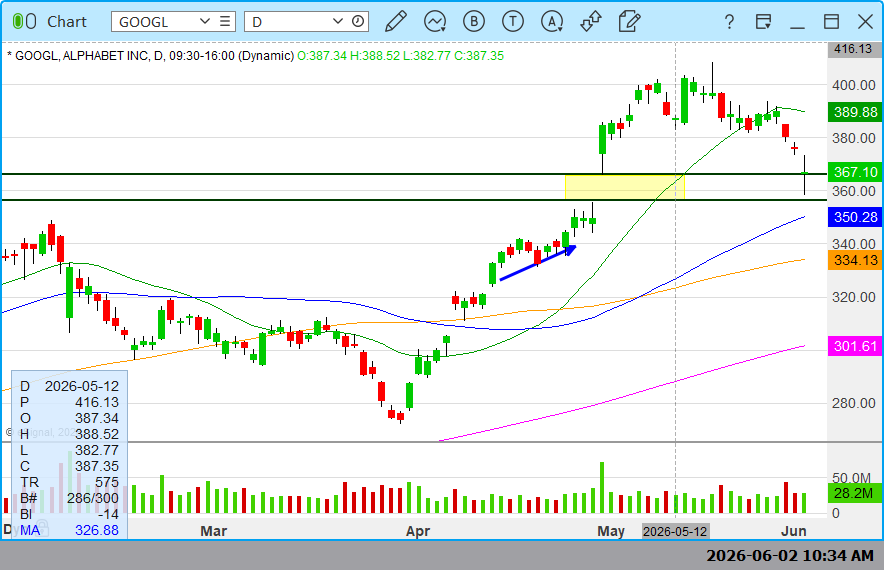Click the 416.13 cursor price label
884x570 pixels.
[x=854, y=49]
